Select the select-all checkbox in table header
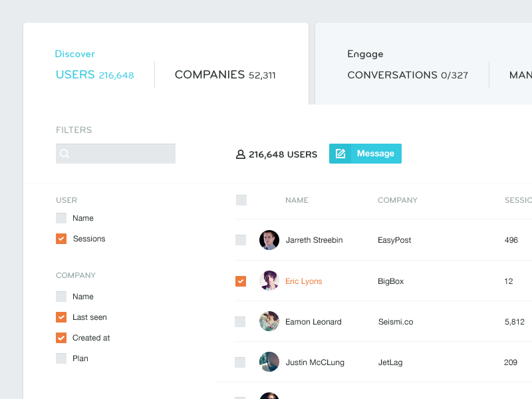The width and height of the screenshot is (532, 399). pyautogui.click(x=241, y=199)
